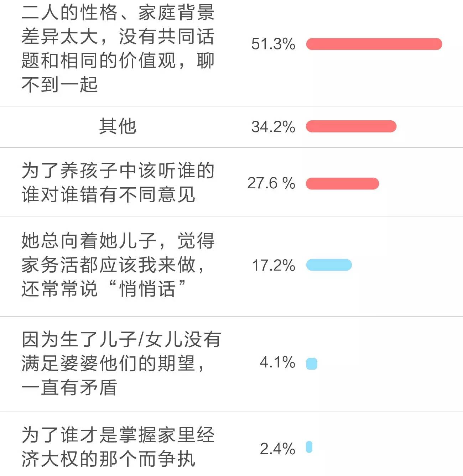The height and width of the screenshot is (476, 463).
Task: Select the 其他 option row
Action: (231, 127)
